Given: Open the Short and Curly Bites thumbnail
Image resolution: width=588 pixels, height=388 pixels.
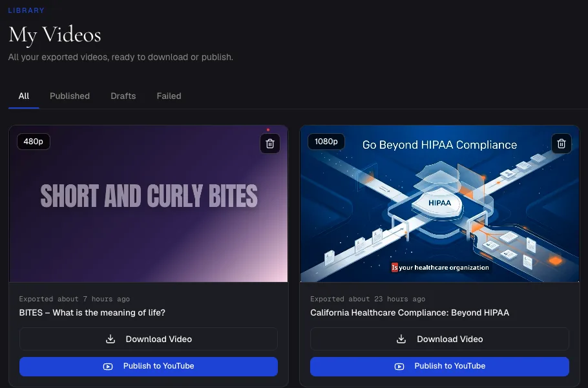Looking at the screenshot, I should tap(149, 204).
